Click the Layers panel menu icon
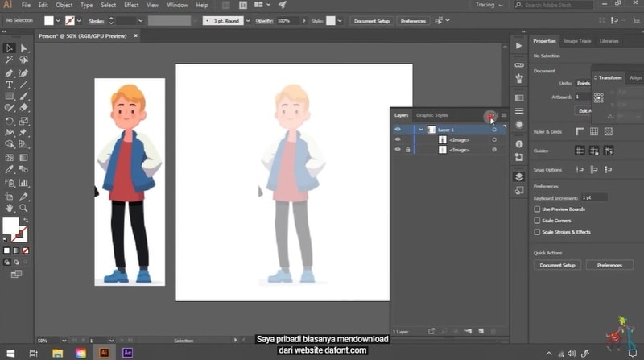This screenshot has height=360, width=644. [504, 115]
